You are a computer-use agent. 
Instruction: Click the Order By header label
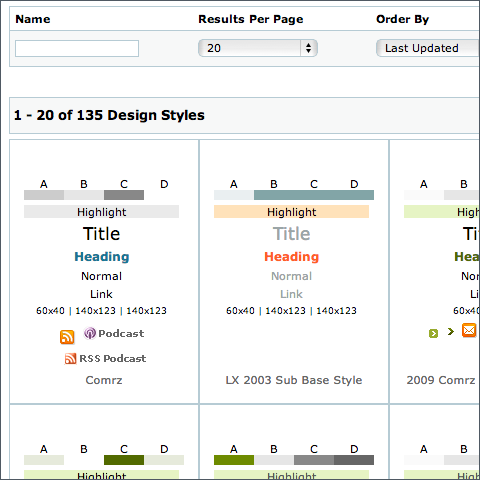pos(402,19)
